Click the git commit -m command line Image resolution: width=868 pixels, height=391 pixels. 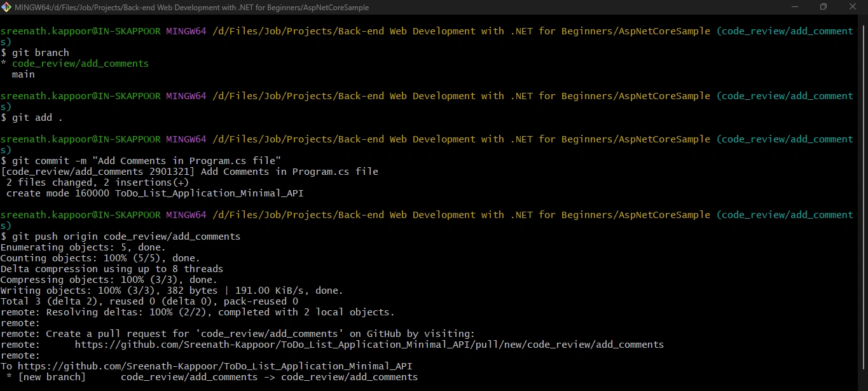pyautogui.click(x=141, y=161)
